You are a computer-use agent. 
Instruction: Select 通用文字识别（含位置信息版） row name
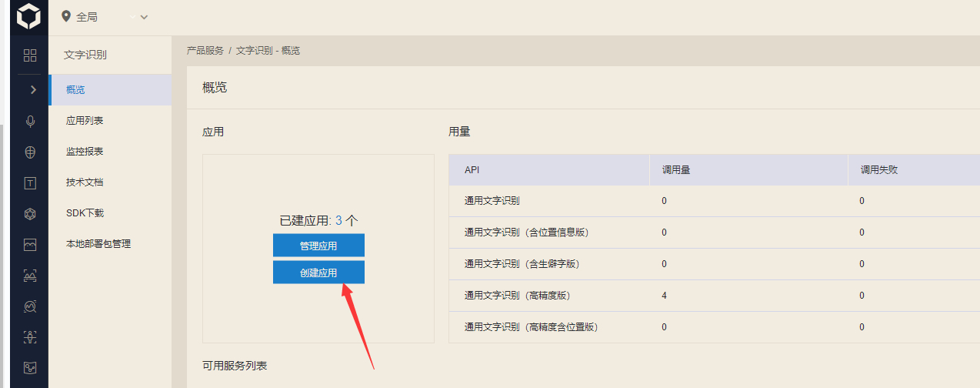(527, 232)
